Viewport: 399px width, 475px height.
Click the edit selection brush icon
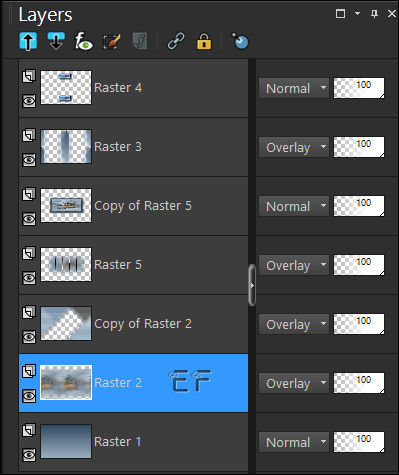click(x=111, y=42)
